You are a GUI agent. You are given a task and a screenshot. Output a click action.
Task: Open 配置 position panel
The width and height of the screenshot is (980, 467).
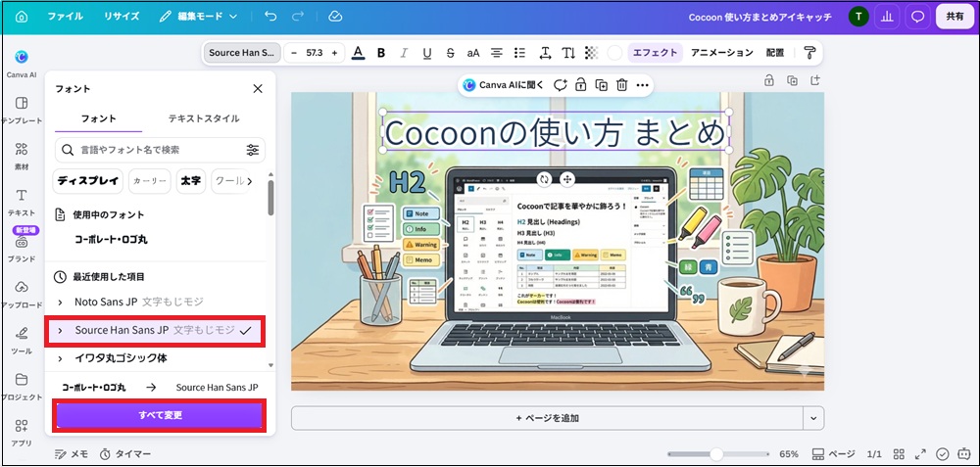775,53
